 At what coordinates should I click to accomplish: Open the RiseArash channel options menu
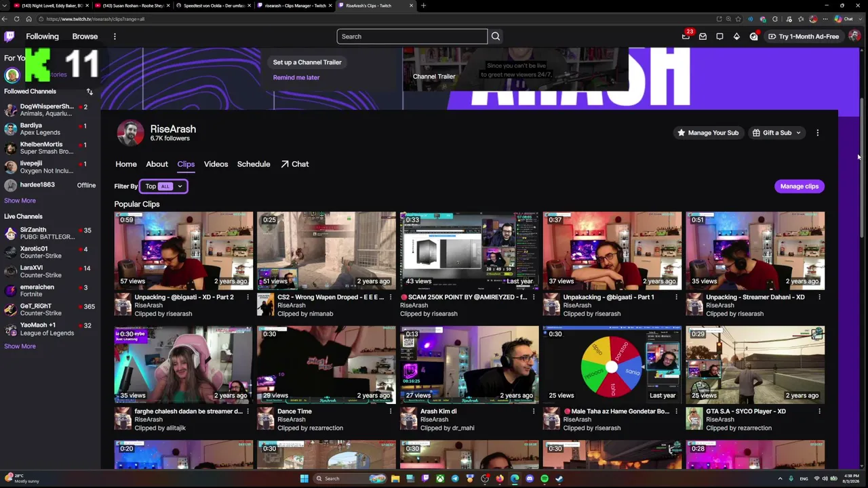817,133
